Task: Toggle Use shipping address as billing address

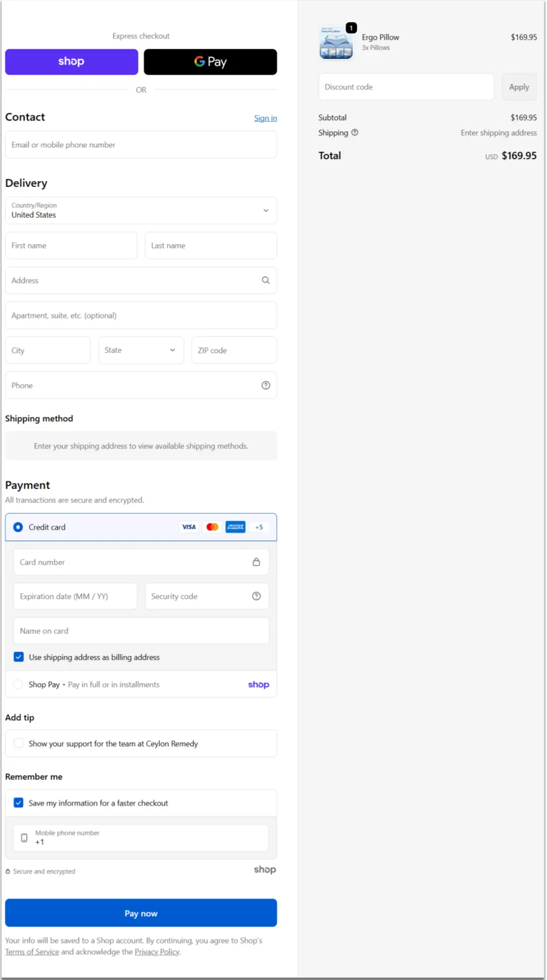Action: pyautogui.click(x=18, y=657)
